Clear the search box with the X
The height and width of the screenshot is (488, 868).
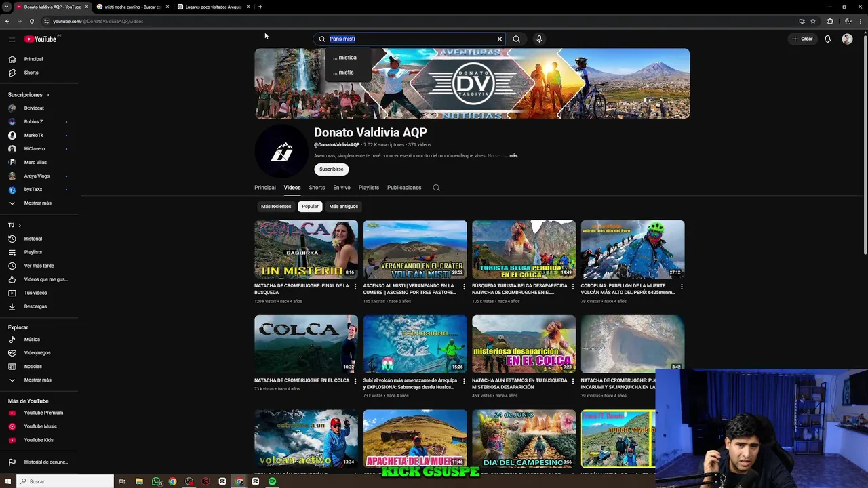(500, 39)
